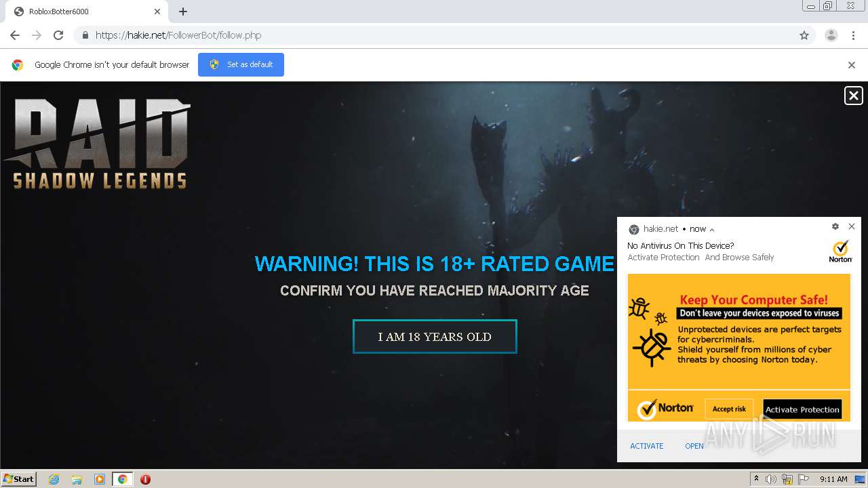Click the Show desktop button

tap(861, 479)
